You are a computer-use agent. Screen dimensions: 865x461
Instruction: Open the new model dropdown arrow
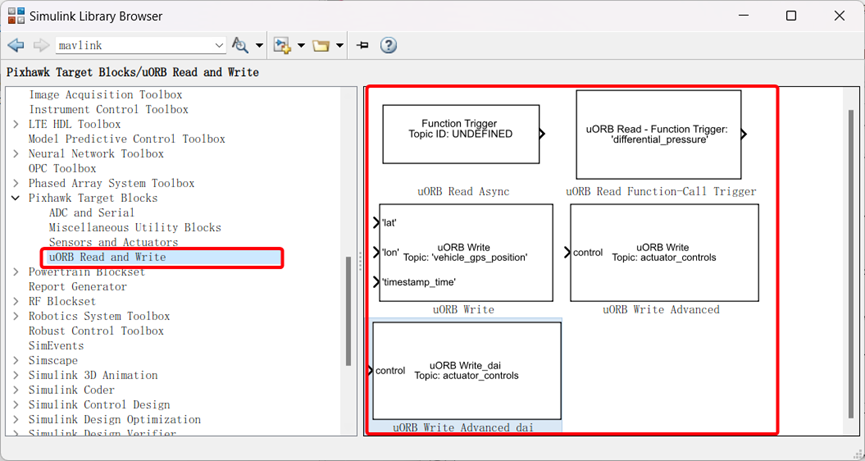click(x=301, y=46)
